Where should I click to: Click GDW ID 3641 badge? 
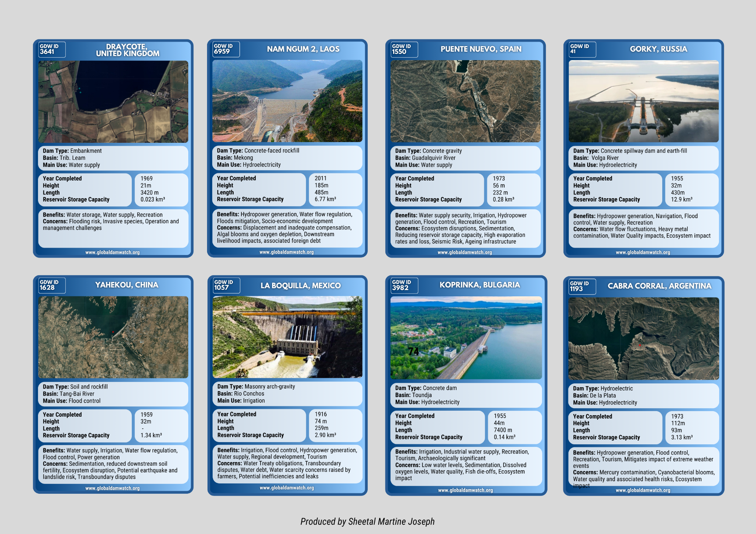[x=52, y=49]
